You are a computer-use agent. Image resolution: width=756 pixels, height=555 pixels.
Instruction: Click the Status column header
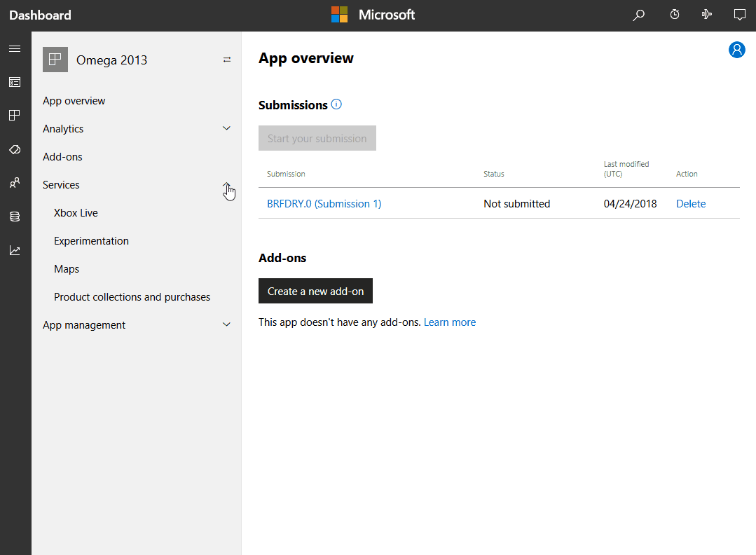(x=494, y=174)
